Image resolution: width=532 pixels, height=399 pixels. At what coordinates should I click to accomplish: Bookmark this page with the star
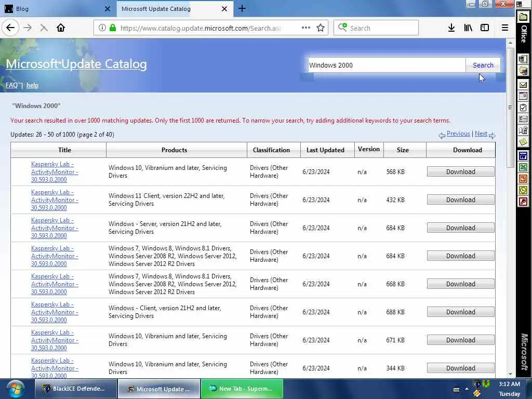(320, 28)
